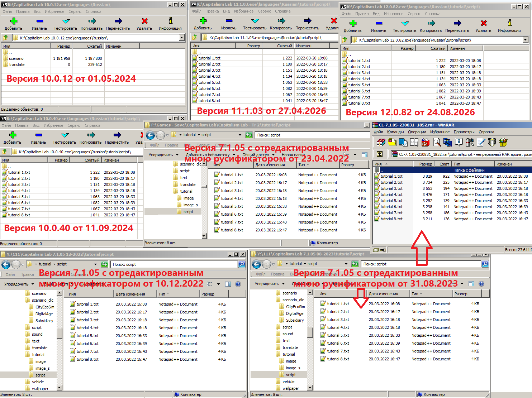Viewport: 532px width, 398px height.
Task: Click the WinRAR Comment icon
Action: [481, 143]
